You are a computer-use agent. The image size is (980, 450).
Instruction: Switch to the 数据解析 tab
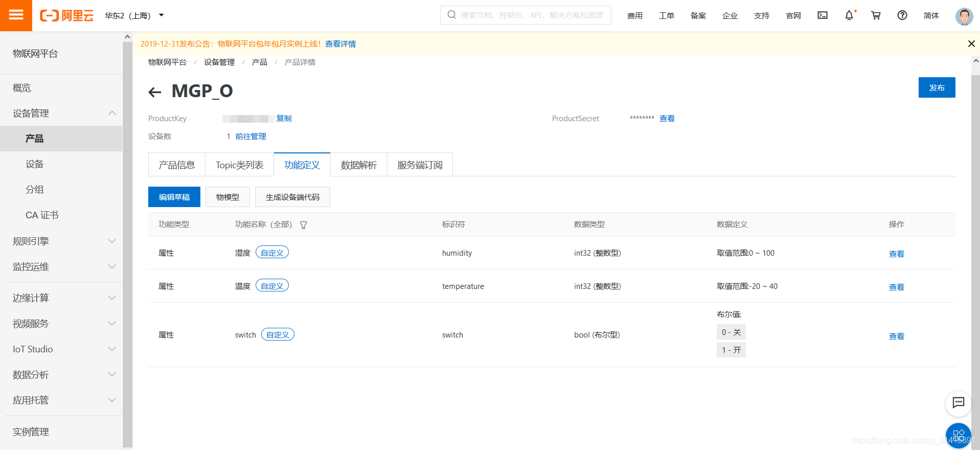[x=359, y=165]
